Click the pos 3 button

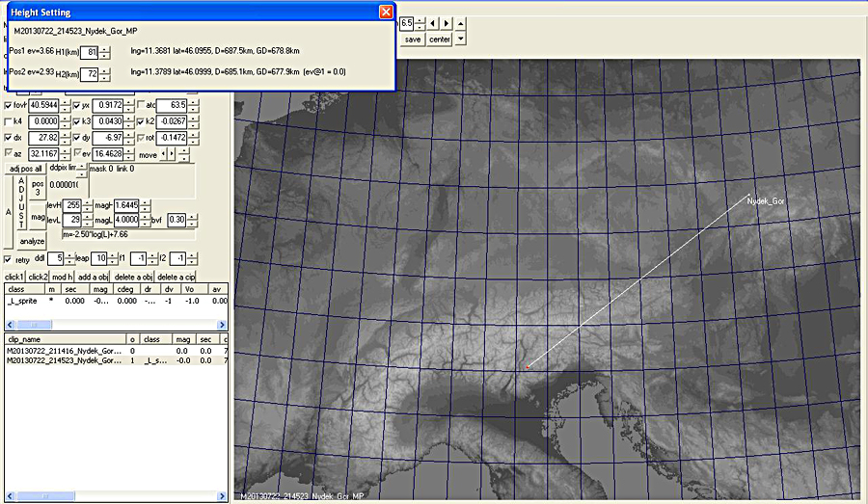[x=38, y=188]
